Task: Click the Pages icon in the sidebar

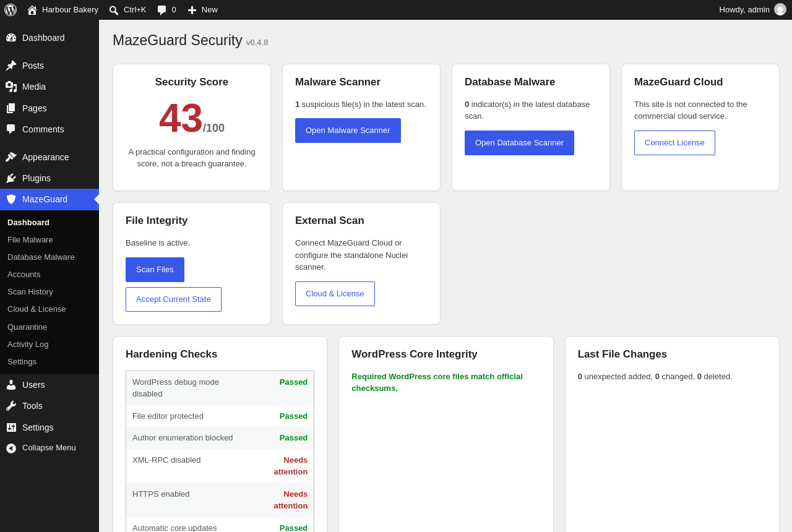Action: pyautogui.click(x=11, y=108)
